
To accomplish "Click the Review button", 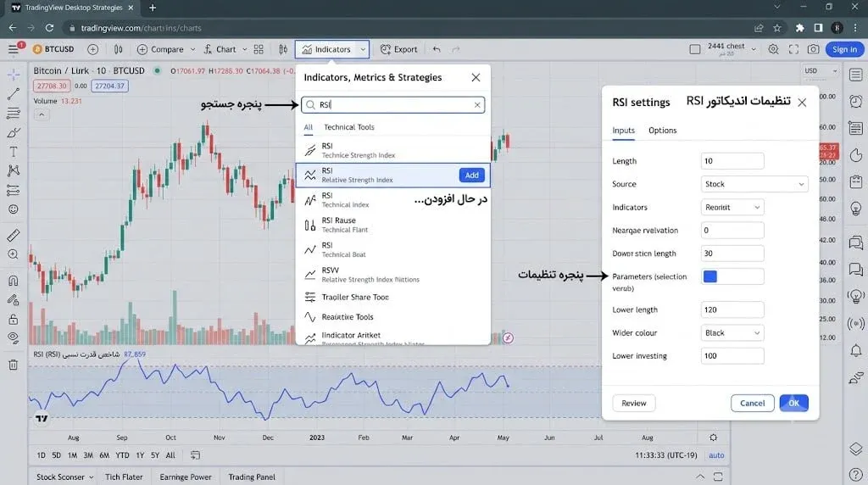I will pos(634,403).
